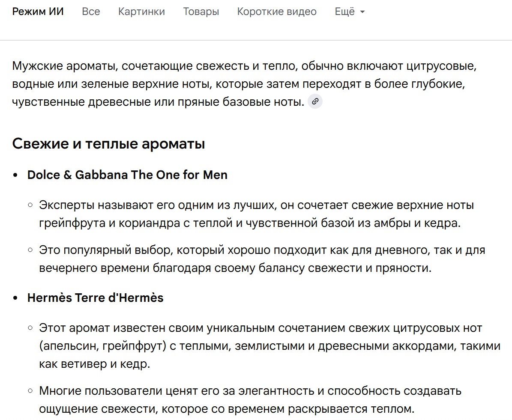Click the sentence starting Многие пользователи ценят
Image resolution: width=512 pixels, height=420 pixels.
click(250, 400)
